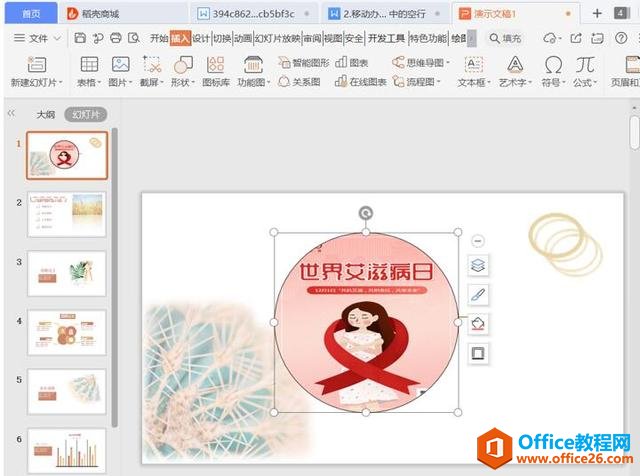This screenshot has height=476, width=640.
Task: Collapse the floating toolbar with minus button
Action: pyautogui.click(x=477, y=241)
